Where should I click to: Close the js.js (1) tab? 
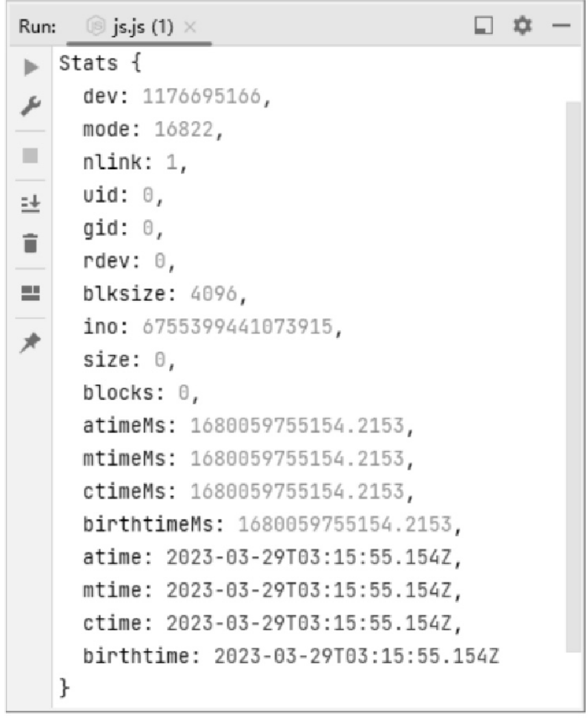190,27
